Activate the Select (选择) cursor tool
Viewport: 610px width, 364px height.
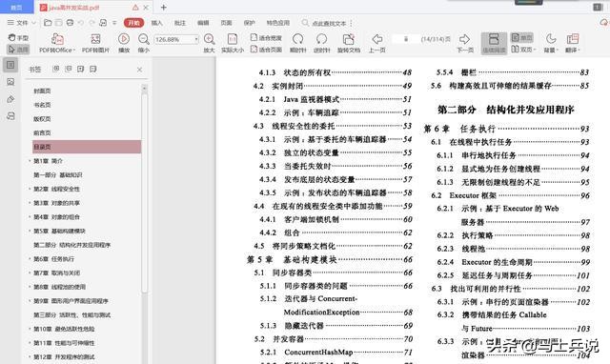pos(18,50)
